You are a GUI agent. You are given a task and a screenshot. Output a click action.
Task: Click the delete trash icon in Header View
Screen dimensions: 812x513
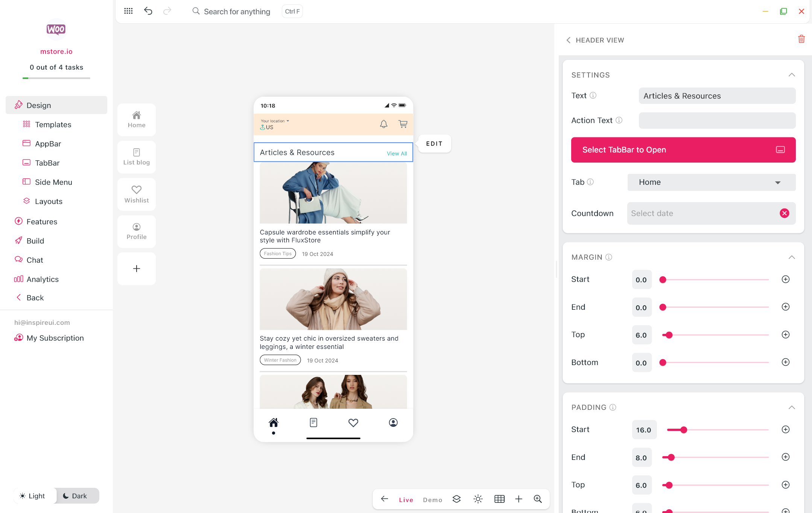point(801,39)
